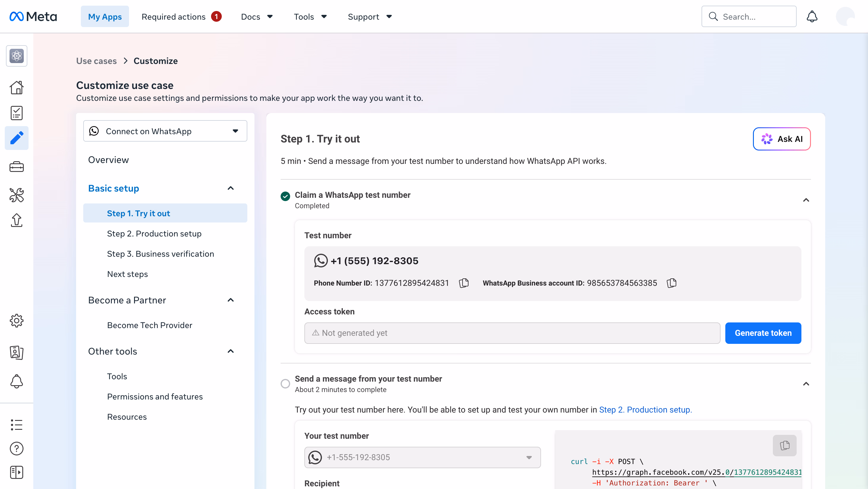This screenshot has width=868, height=489.
Task: Go to Step 2. Production setup in menu
Action: coord(154,233)
